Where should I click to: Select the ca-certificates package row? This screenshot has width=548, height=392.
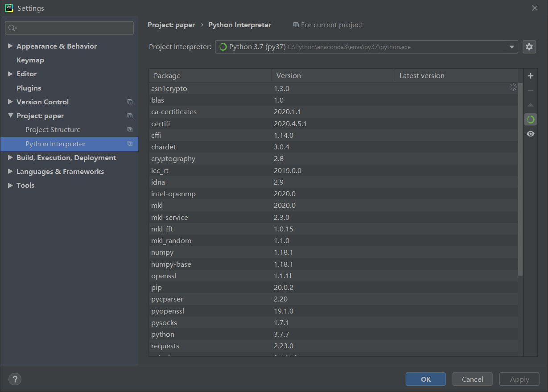[x=334, y=112]
